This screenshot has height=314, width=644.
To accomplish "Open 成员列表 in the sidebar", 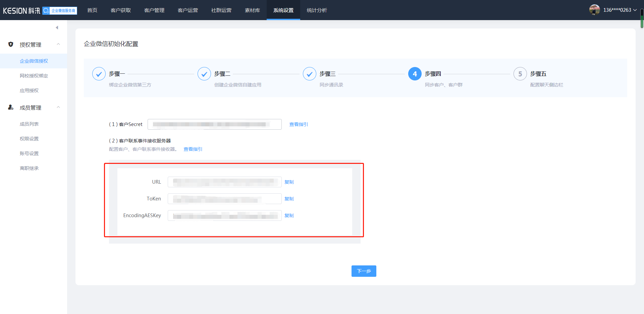I will [29, 124].
